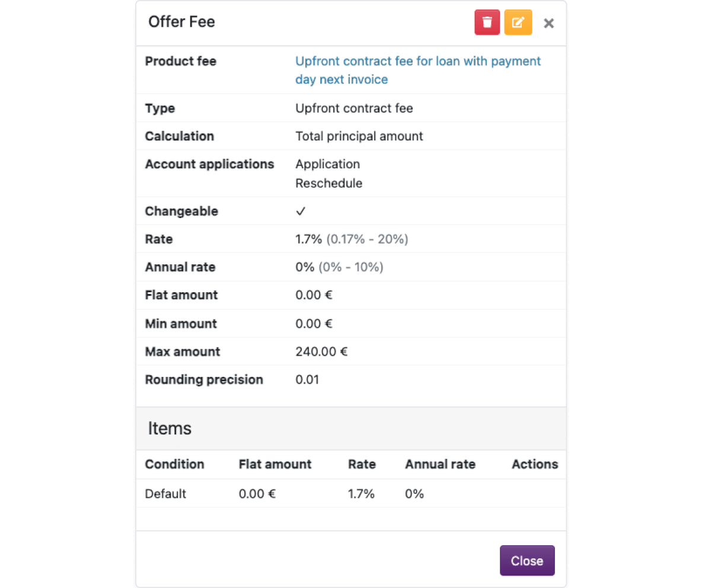Click the Actions column header

pyautogui.click(x=535, y=464)
